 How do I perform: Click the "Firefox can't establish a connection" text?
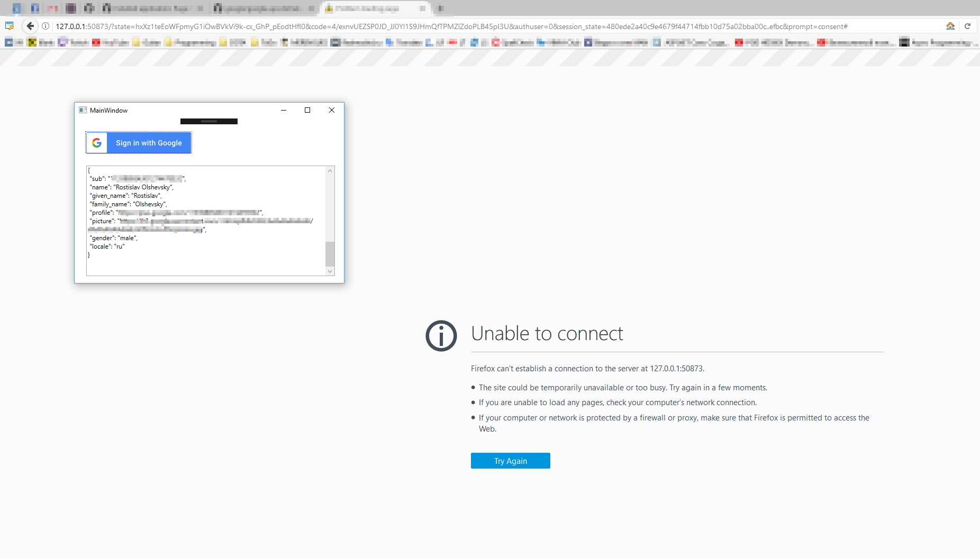coord(587,369)
